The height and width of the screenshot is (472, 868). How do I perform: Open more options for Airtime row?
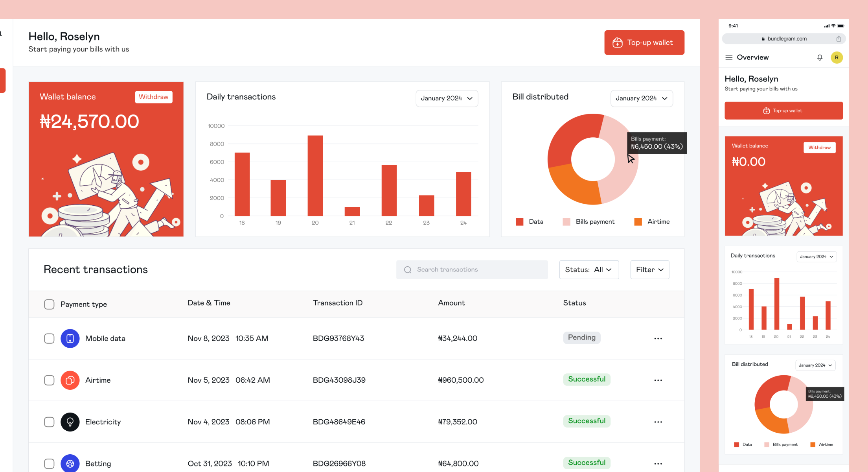click(658, 380)
